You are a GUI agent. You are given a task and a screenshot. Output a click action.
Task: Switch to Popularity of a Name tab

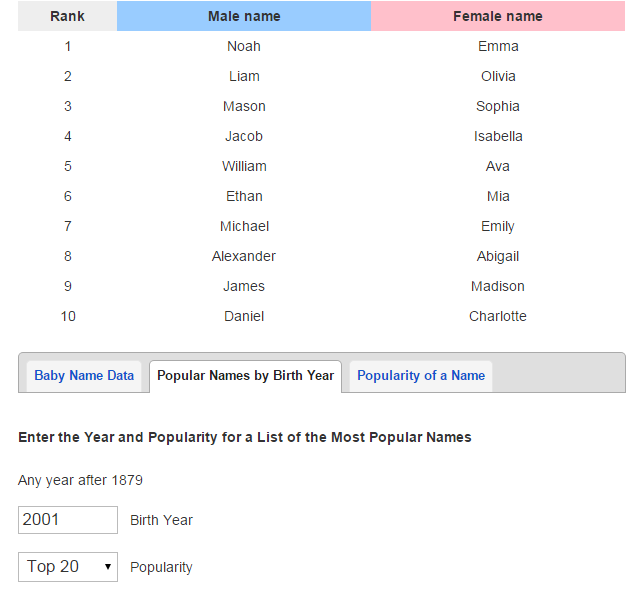(x=421, y=376)
